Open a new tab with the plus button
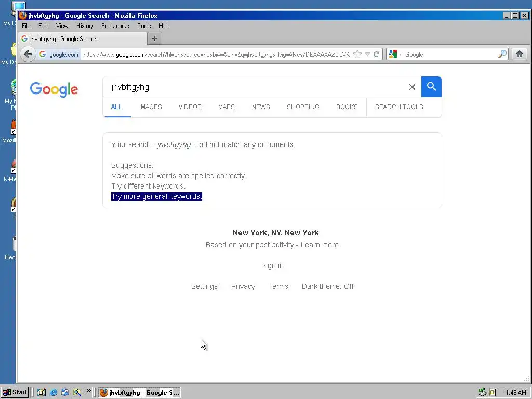Screen dimensions: 532x399 [x=155, y=38]
